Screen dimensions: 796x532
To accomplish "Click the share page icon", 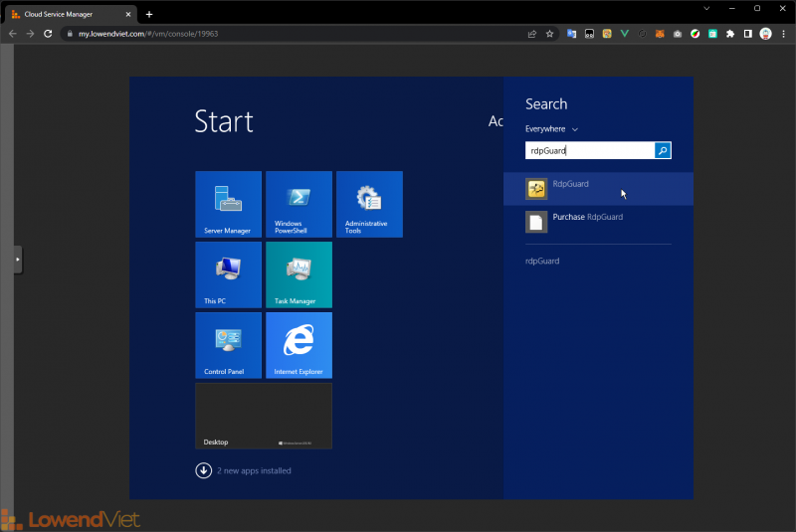I will coord(532,34).
